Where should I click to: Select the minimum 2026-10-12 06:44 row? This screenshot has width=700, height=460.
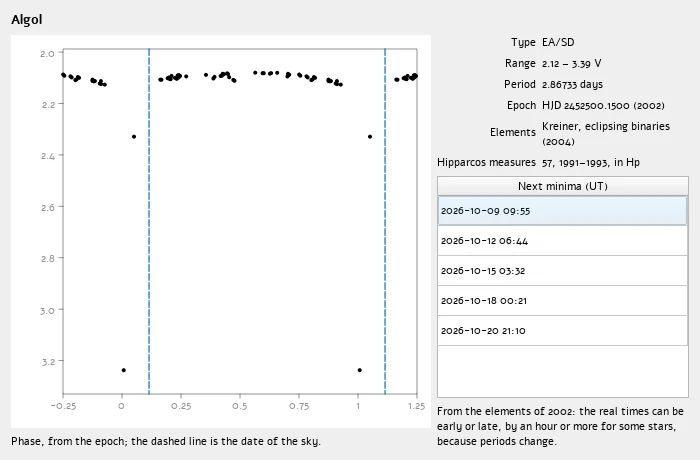pyautogui.click(x=562, y=241)
